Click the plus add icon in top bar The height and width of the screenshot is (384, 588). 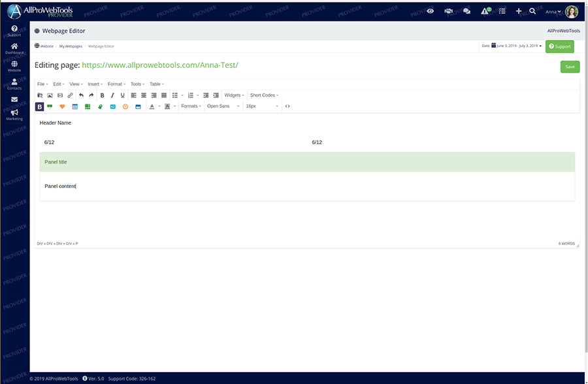click(x=519, y=11)
